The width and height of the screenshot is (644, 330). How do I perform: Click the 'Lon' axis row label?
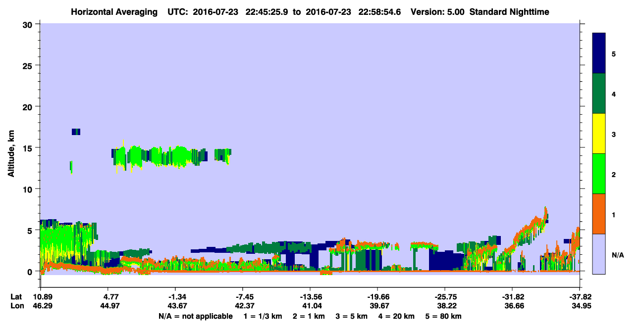click(x=16, y=306)
